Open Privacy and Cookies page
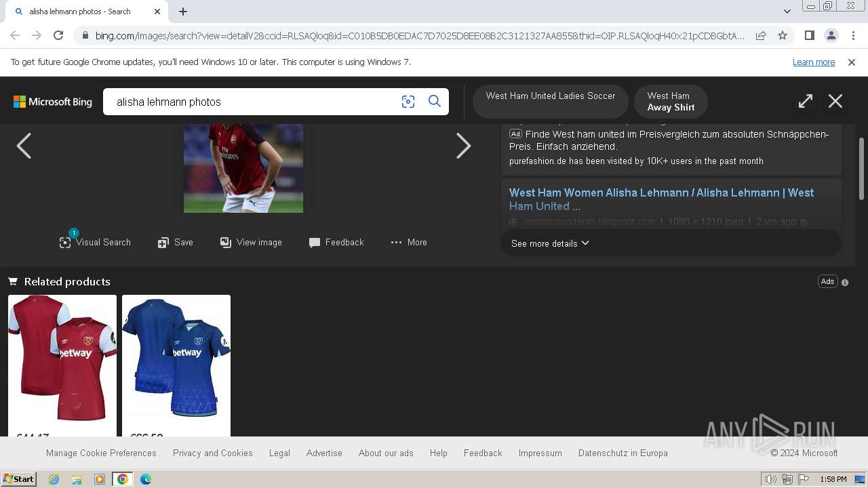868x488 pixels. [213, 453]
